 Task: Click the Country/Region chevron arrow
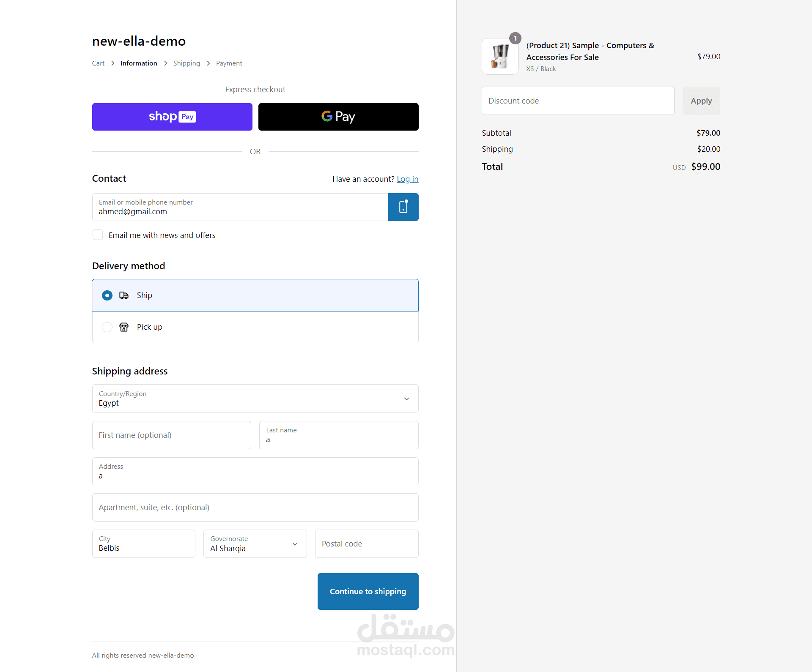click(406, 399)
